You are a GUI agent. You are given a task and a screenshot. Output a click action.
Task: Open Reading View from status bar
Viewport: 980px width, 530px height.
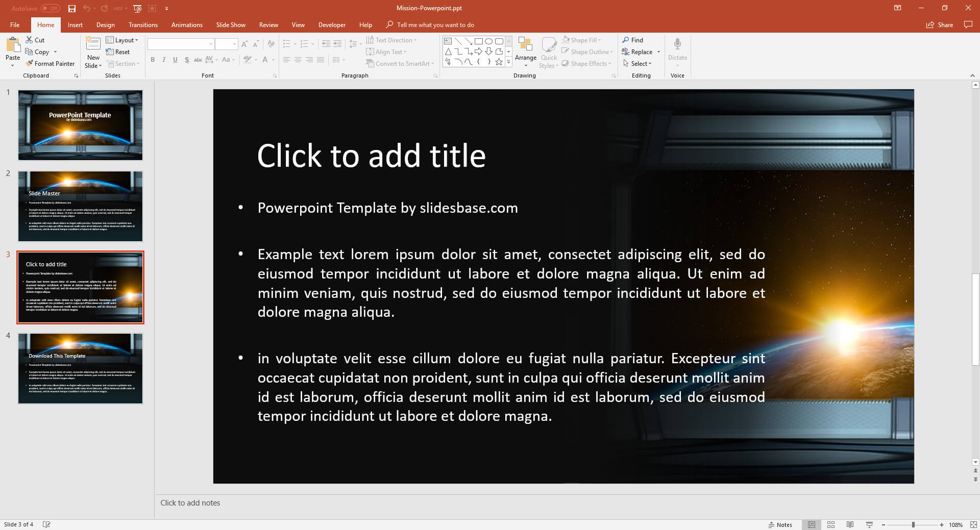point(850,524)
